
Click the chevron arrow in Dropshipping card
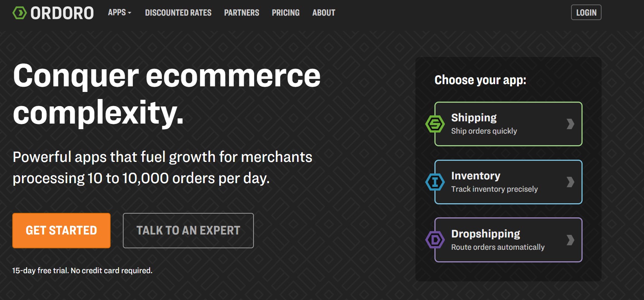point(570,240)
